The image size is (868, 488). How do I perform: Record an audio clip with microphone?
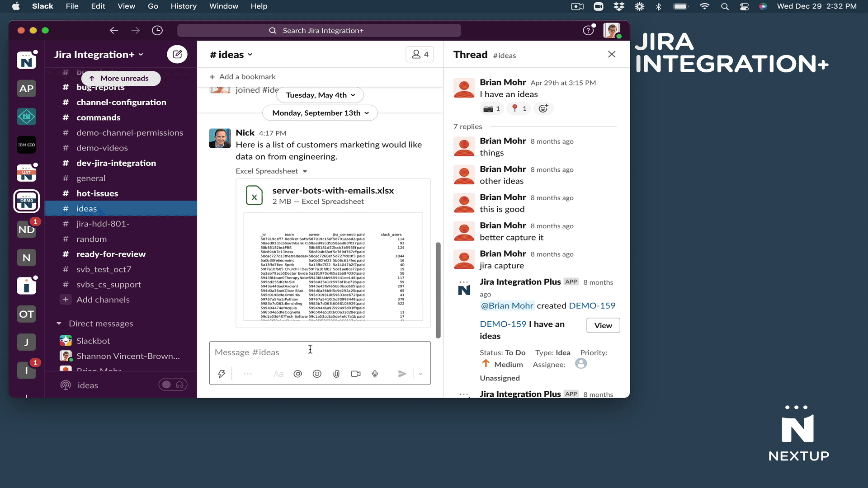coord(375,374)
